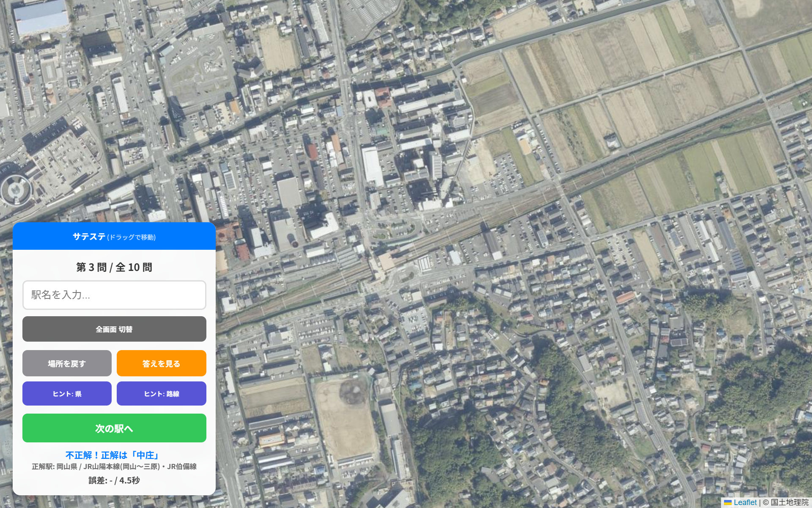
Task: Reset the map with 場所を戻す
Action: [x=67, y=363]
